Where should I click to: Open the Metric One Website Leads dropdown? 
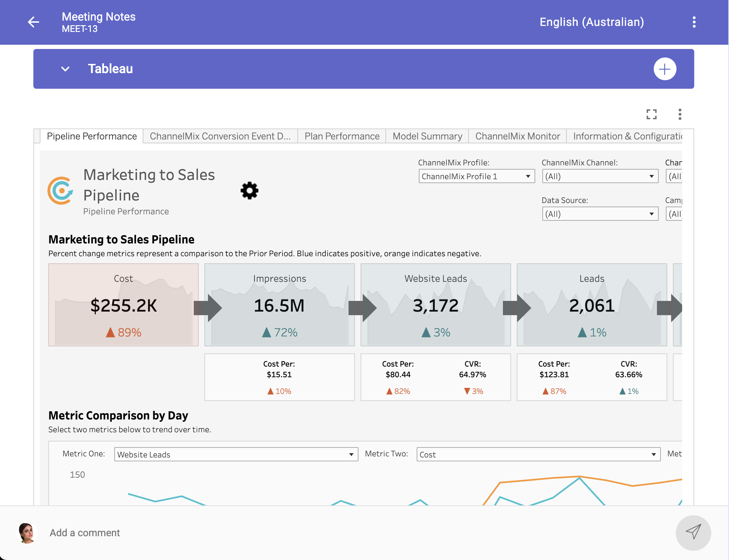pos(236,454)
